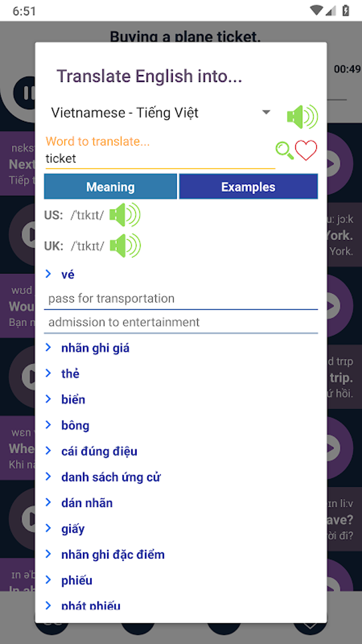Open the translation language dropdown
Viewport: 362px width, 644px height.
click(266, 112)
